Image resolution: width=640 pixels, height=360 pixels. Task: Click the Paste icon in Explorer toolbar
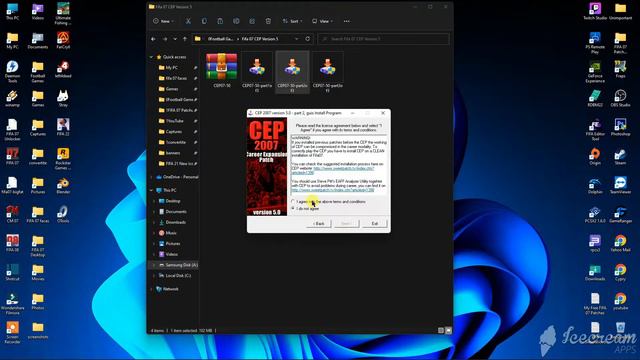220,21
